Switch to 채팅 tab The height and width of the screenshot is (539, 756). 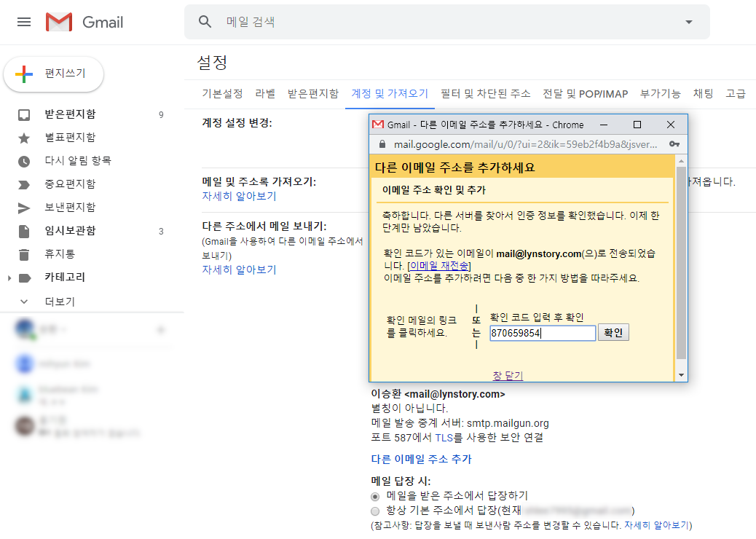(x=704, y=93)
